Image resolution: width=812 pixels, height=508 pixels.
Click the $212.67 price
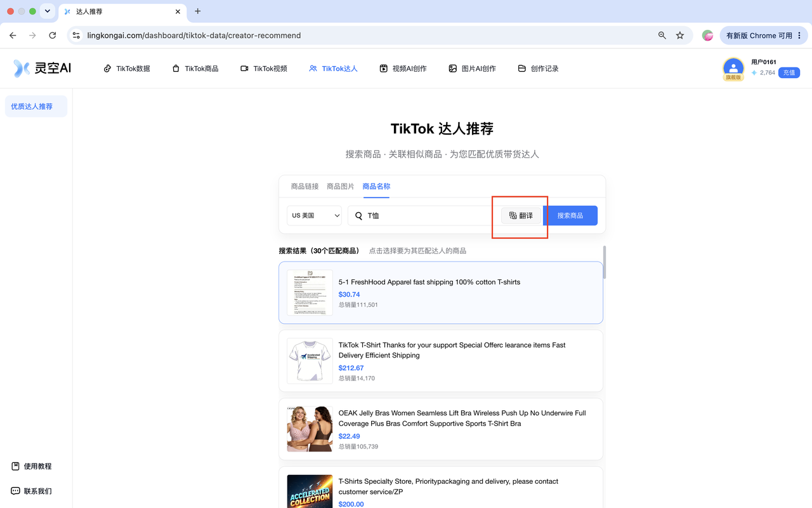pyautogui.click(x=351, y=368)
